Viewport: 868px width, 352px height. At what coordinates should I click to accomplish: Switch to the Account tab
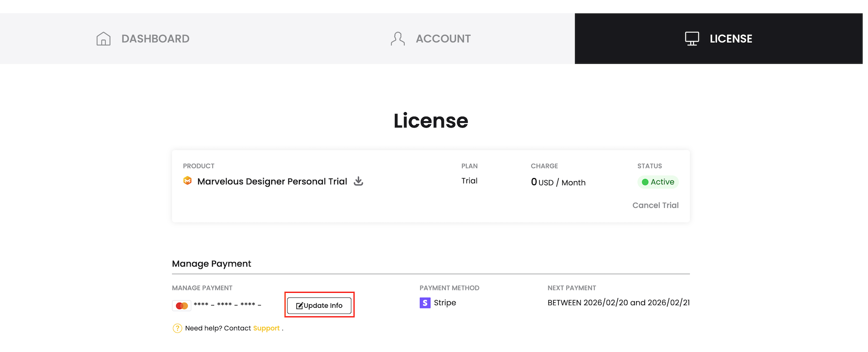[431, 39]
